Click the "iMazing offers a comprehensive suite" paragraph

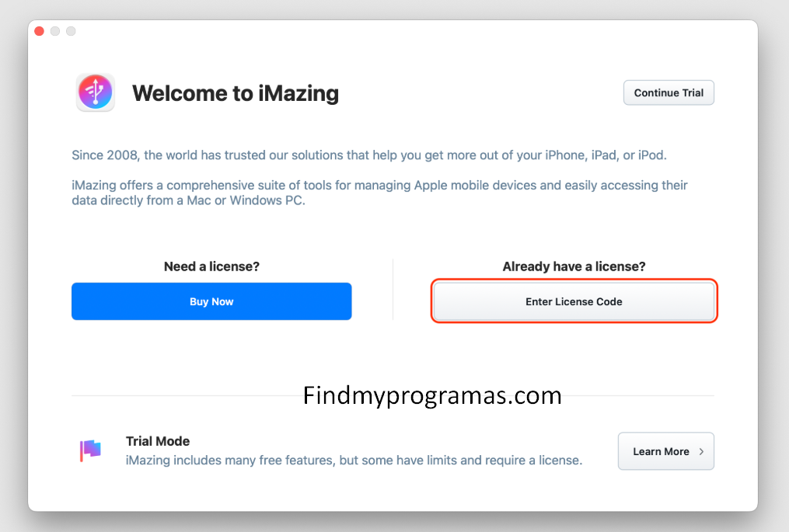379,193
